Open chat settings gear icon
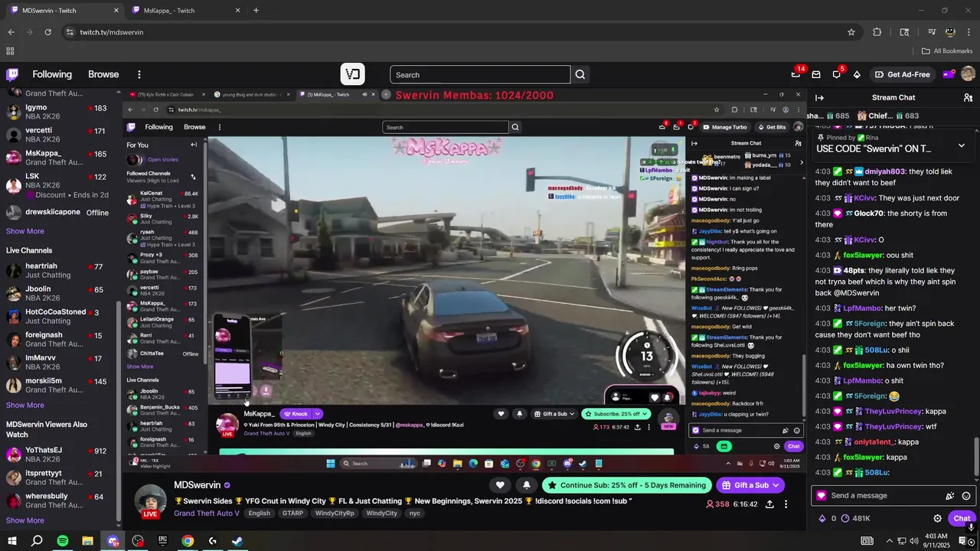Image resolution: width=980 pixels, height=551 pixels. [937, 518]
